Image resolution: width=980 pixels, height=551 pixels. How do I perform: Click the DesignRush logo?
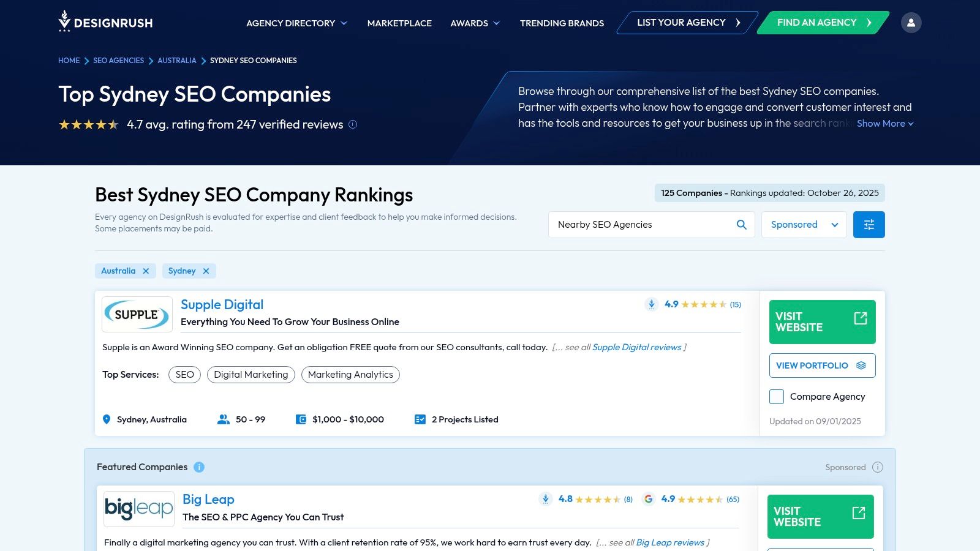105,22
